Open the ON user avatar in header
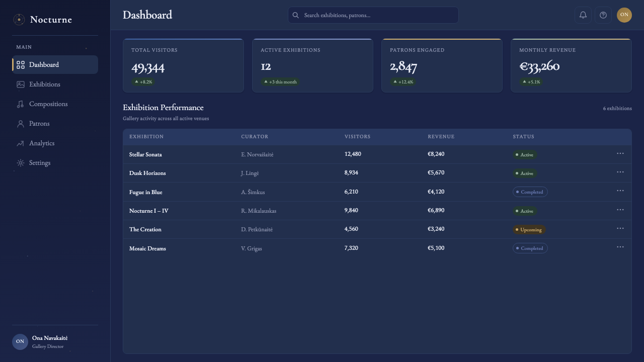Viewport: 644px width, 362px height. pyautogui.click(x=624, y=15)
